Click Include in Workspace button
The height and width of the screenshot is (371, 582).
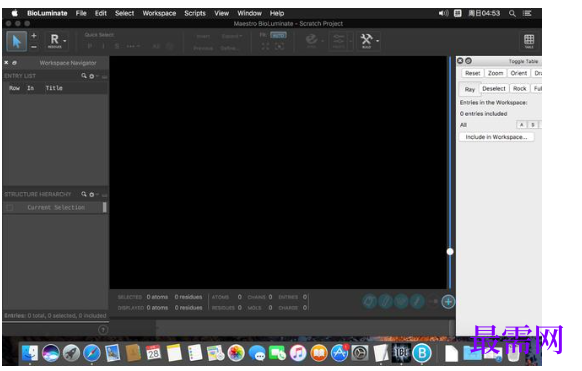(x=496, y=137)
